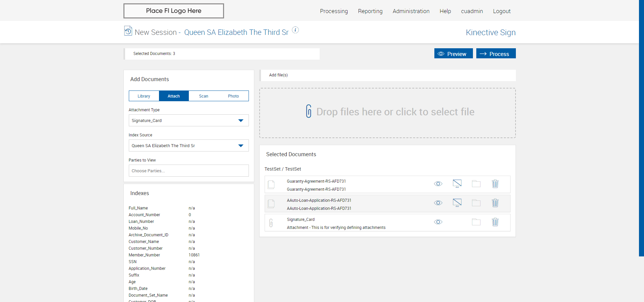Viewport: 644px width, 302px height.
Task: Switch to the Library tab
Action: (x=144, y=96)
